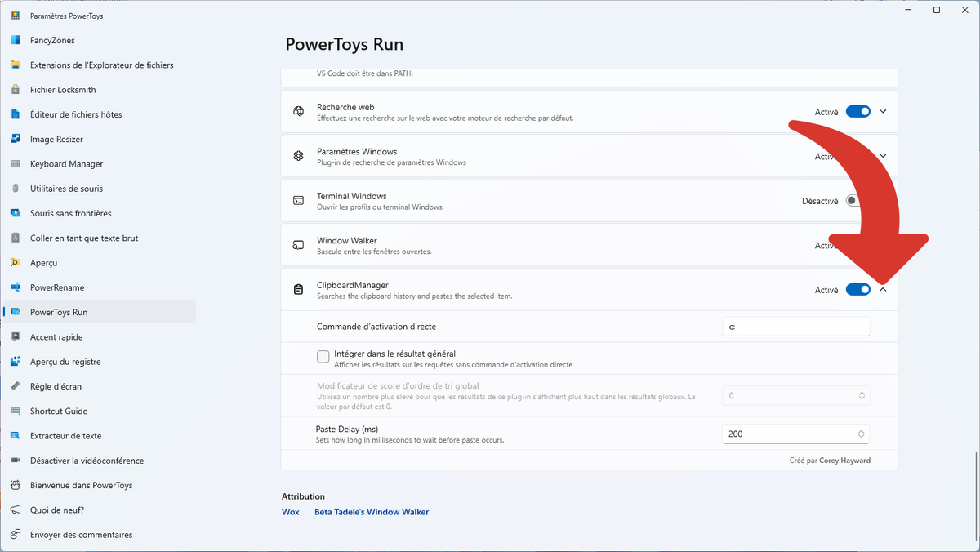Click the Quoi de neuf megaphone icon

coord(16,510)
